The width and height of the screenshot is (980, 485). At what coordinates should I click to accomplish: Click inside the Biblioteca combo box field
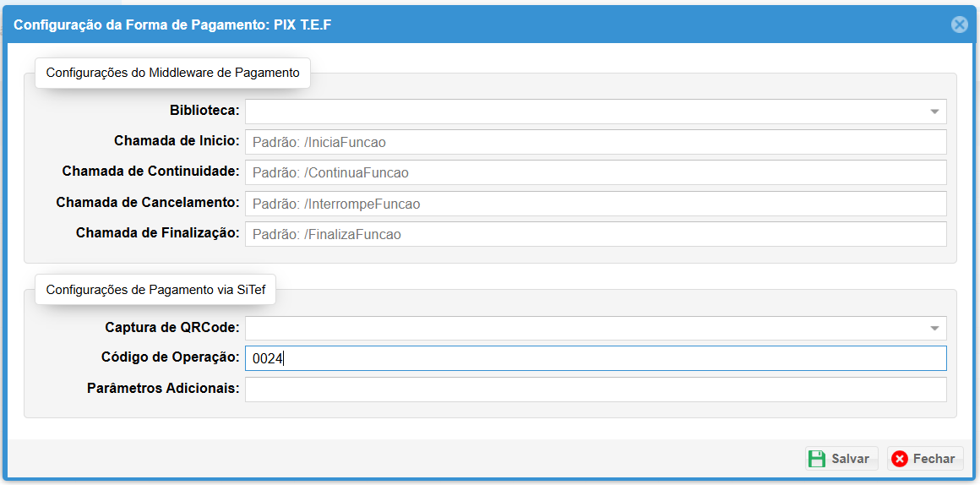(x=583, y=112)
